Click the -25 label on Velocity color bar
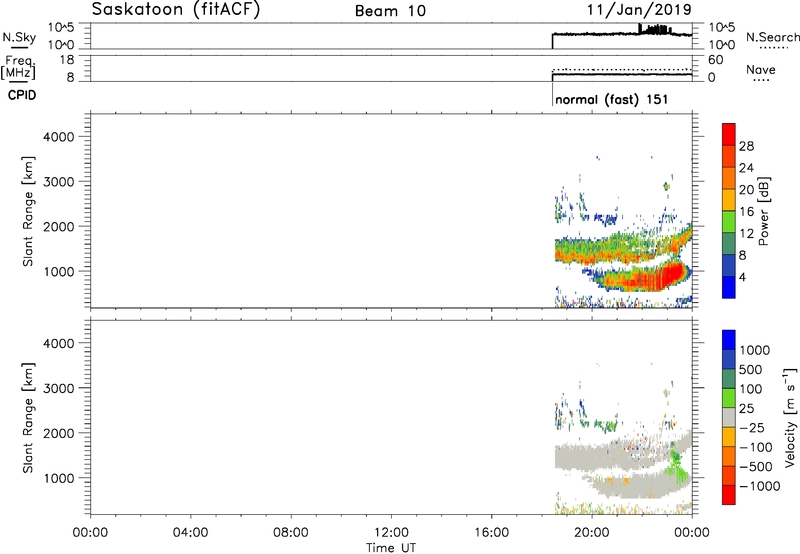The height and width of the screenshot is (554, 800). point(752,428)
